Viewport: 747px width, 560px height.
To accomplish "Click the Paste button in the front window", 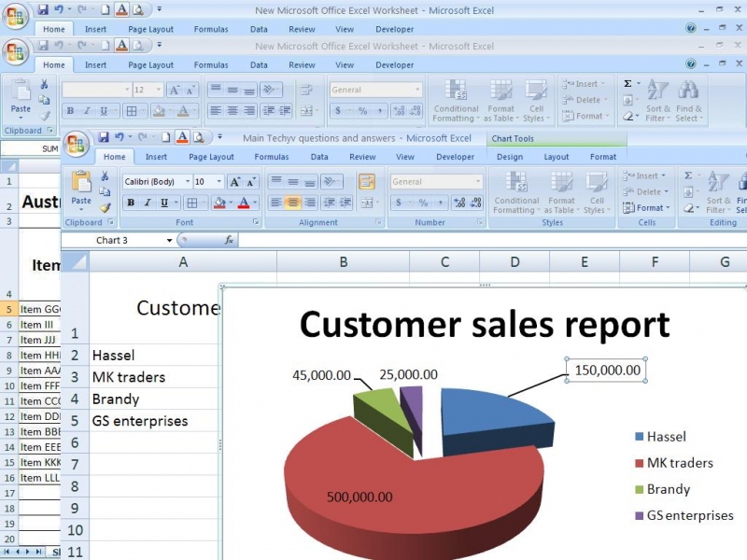I will coord(81,189).
